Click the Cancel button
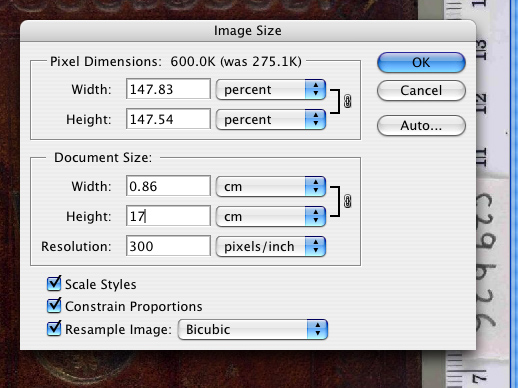This screenshot has width=518, height=388. pyautogui.click(x=421, y=90)
